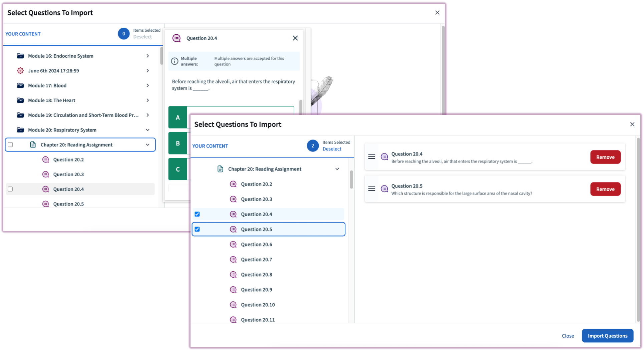
Task: Click Remove next to Question 20.5
Action: [x=605, y=189]
